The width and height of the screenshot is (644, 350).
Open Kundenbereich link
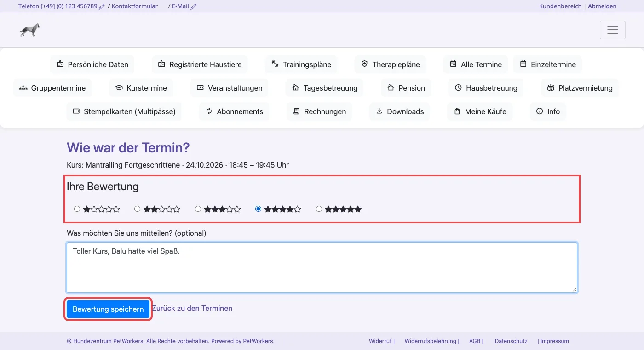click(560, 6)
